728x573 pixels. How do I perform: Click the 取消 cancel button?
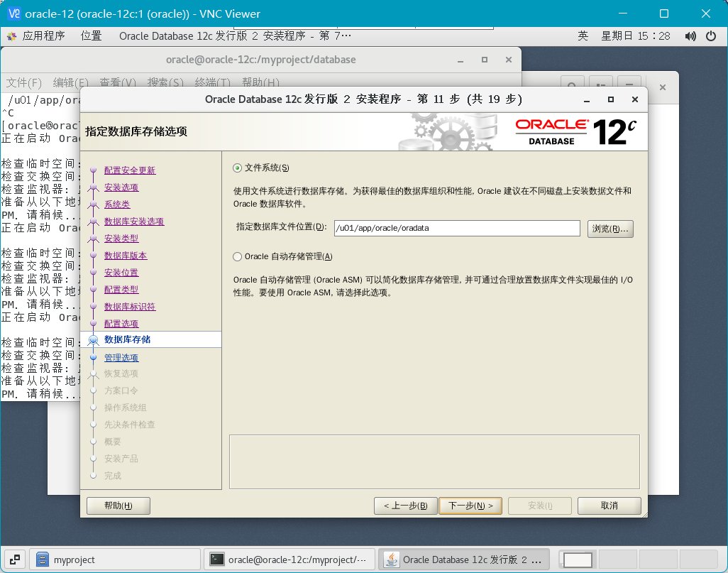[x=609, y=506]
